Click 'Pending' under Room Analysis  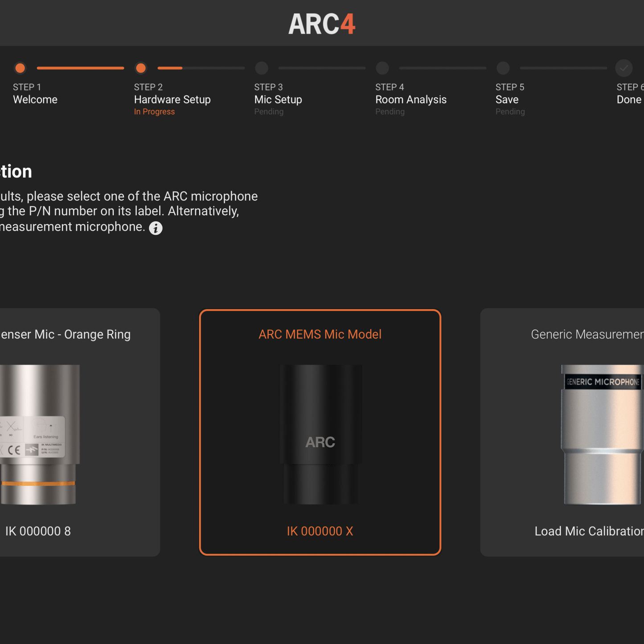point(390,112)
